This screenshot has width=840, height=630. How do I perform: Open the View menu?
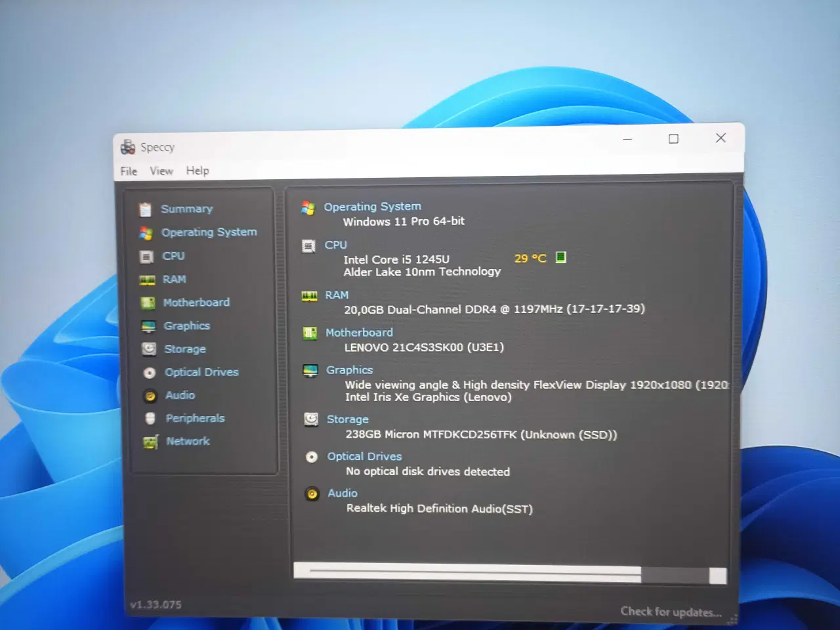click(x=161, y=171)
